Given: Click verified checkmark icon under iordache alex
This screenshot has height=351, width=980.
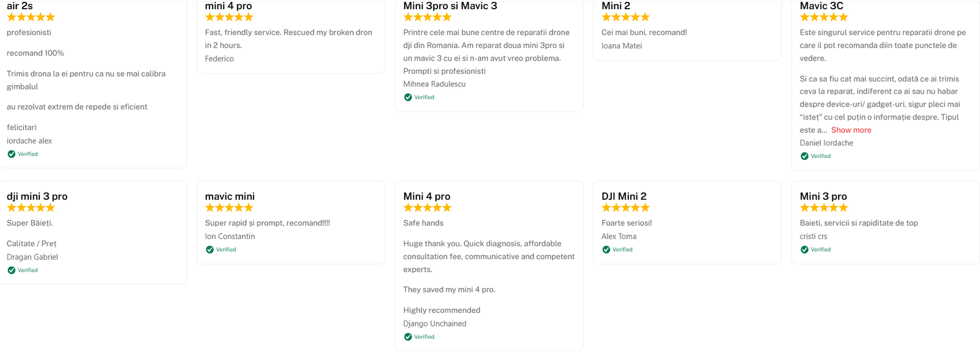Looking at the screenshot, I should 12,154.
